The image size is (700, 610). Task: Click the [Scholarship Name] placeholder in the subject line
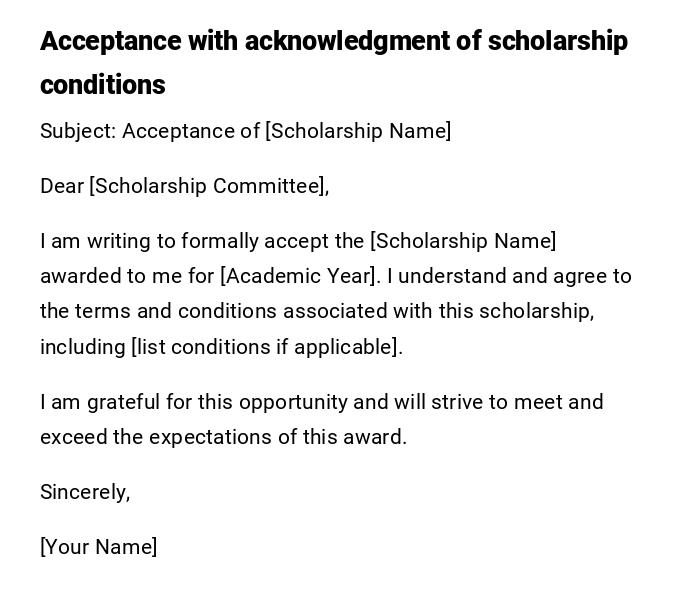coord(358,131)
